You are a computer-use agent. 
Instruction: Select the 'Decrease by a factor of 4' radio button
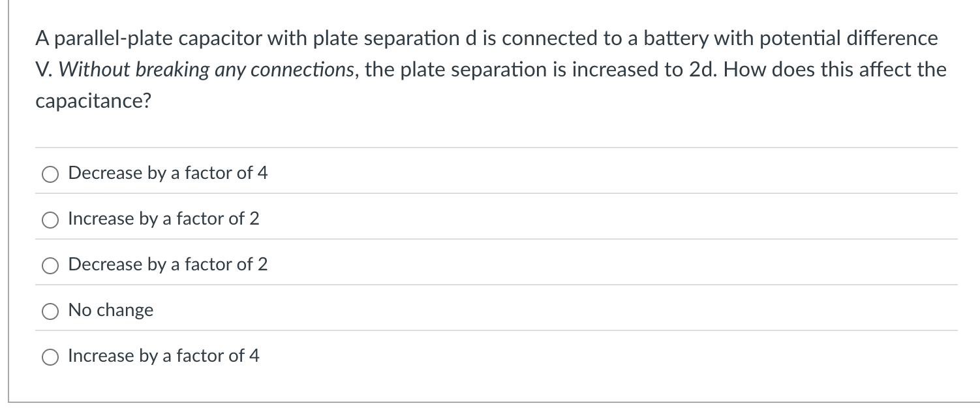click(x=50, y=174)
